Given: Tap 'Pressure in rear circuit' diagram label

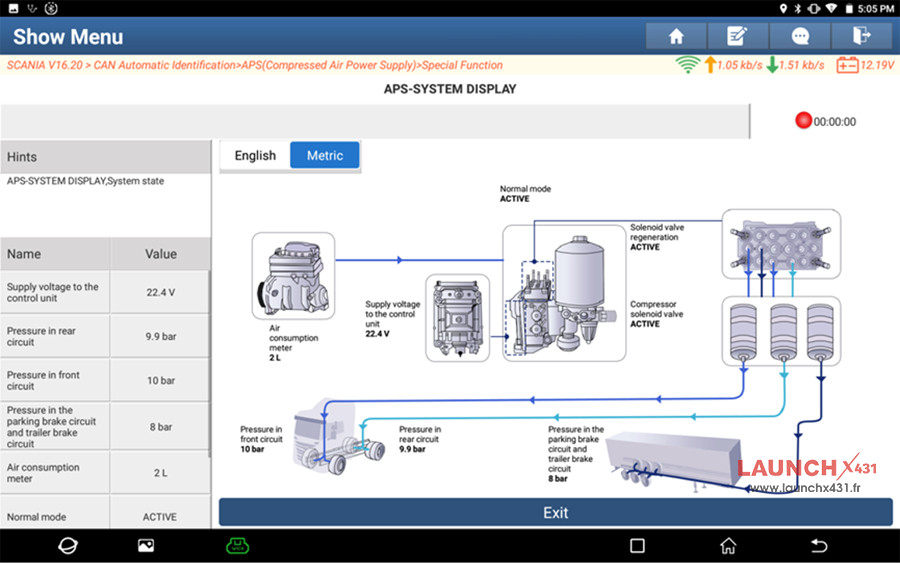Looking at the screenshot, I should (420, 439).
